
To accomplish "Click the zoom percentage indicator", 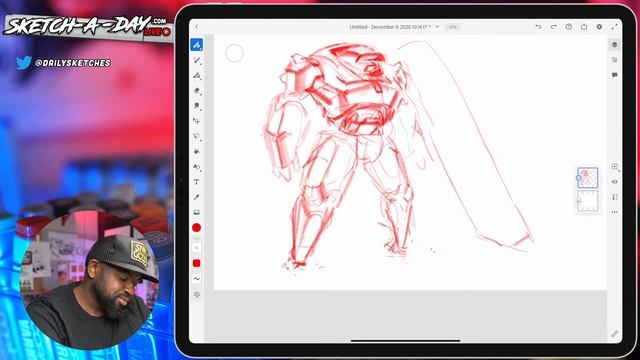I will (452, 27).
